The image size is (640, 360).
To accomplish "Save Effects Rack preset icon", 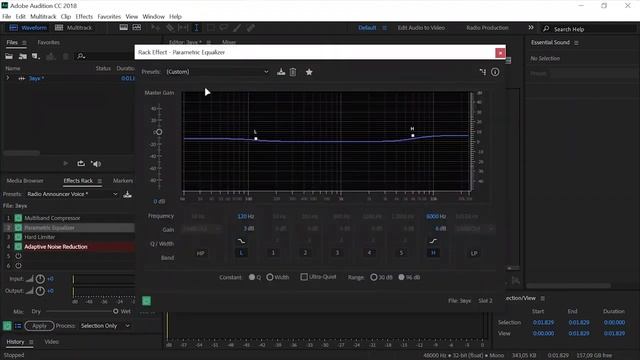I will point(127,194).
